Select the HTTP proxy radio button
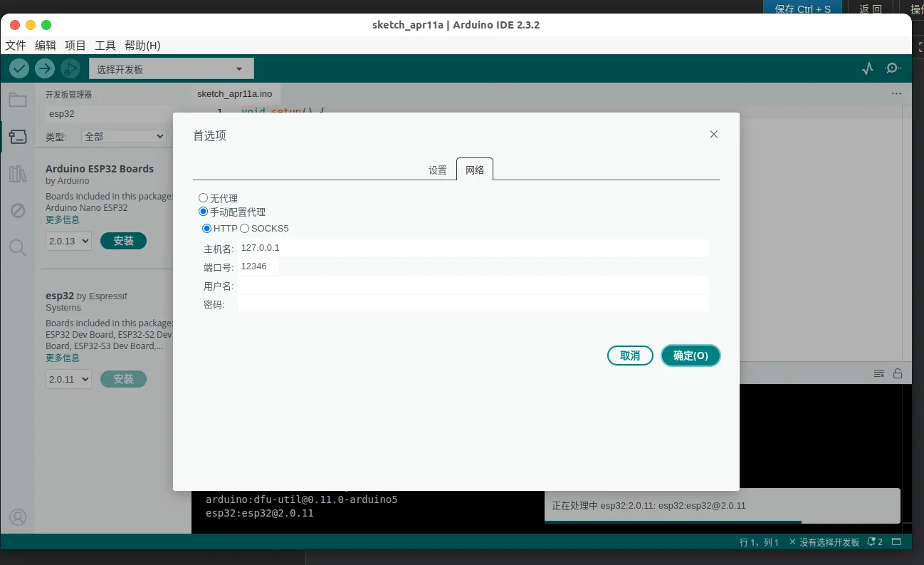The width and height of the screenshot is (924, 565). (207, 229)
